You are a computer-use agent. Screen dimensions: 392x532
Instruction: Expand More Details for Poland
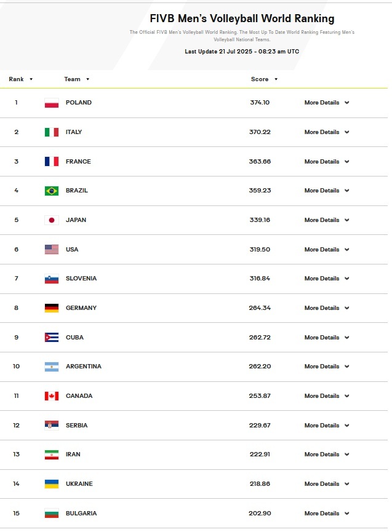(327, 103)
